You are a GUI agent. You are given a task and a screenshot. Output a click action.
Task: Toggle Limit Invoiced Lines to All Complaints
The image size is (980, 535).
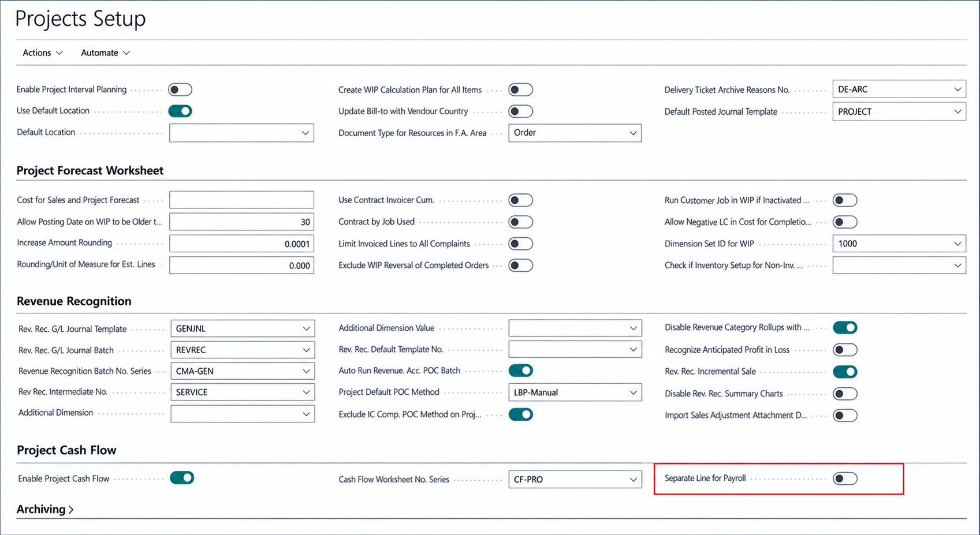tap(520, 244)
